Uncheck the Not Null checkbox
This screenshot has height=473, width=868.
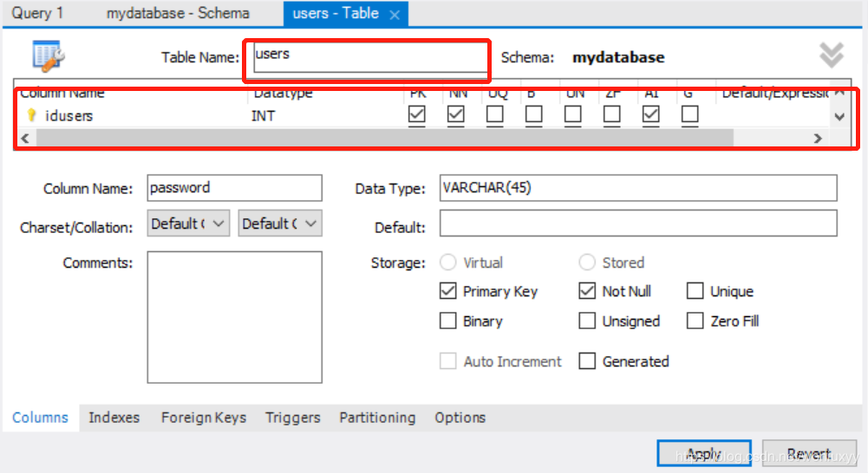click(587, 291)
